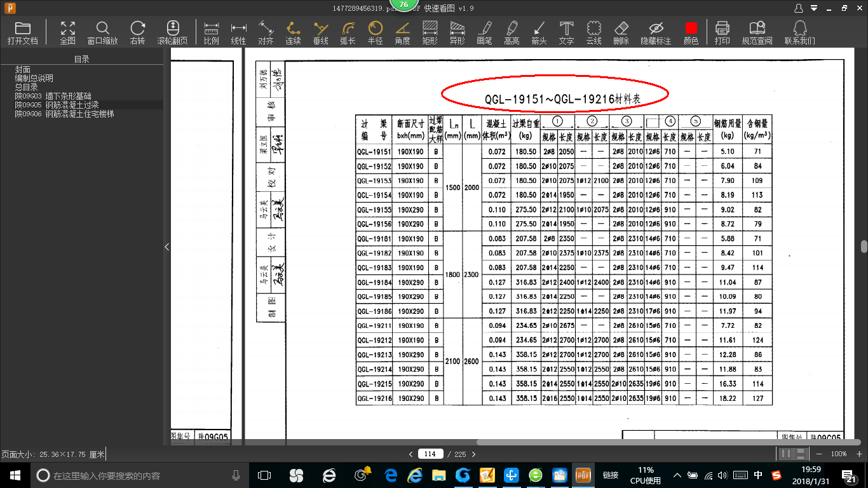Select the 窗口缩放 window zoom tool
The image size is (868, 488).
(x=102, y=33)
